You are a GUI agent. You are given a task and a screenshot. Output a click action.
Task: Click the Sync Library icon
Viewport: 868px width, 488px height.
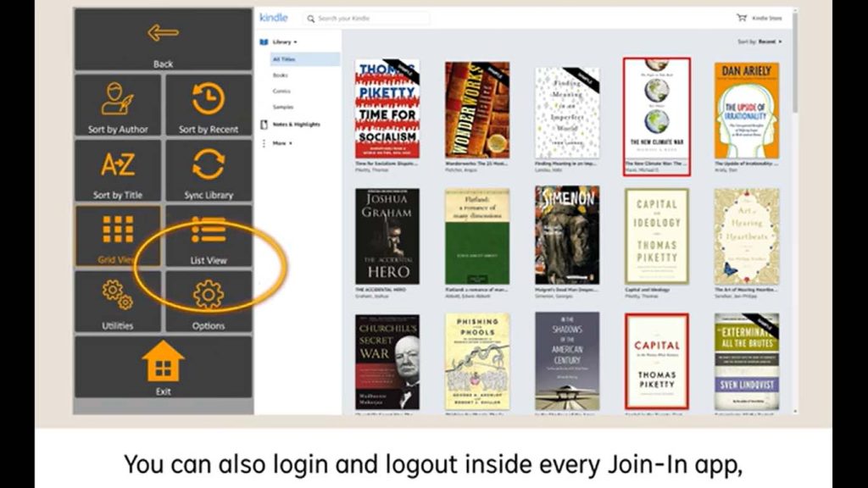(x=208, y=164)
